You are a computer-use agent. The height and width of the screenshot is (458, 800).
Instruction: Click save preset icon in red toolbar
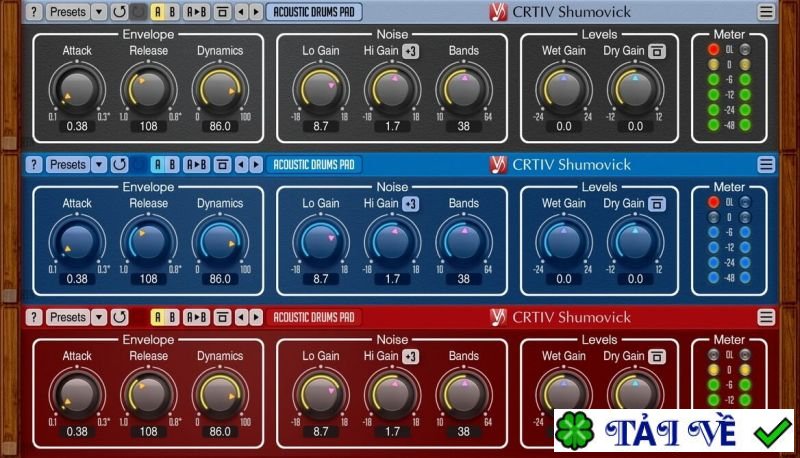click(x=222, y=317)
